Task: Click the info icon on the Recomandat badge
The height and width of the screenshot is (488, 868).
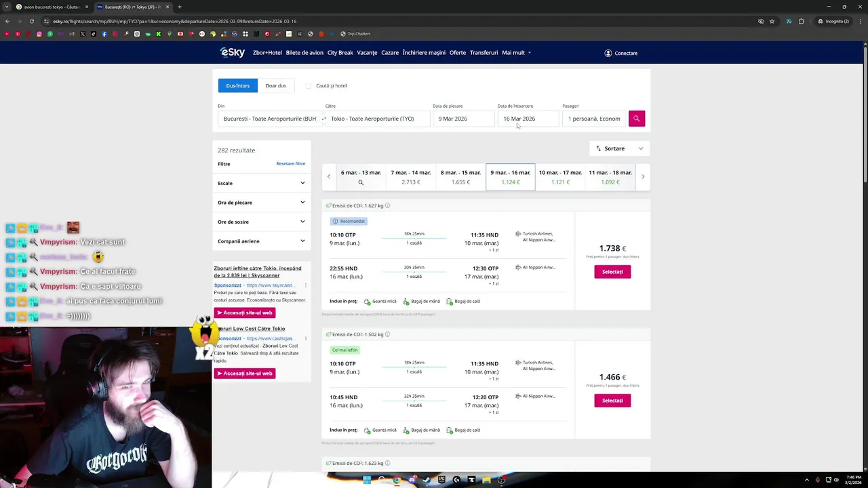Action: [335, 221]
